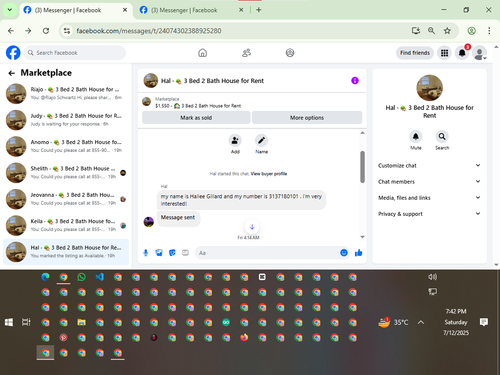500x375 pixels.
Task: Click the GIF picker icon
Action: [x=185, y=253]
